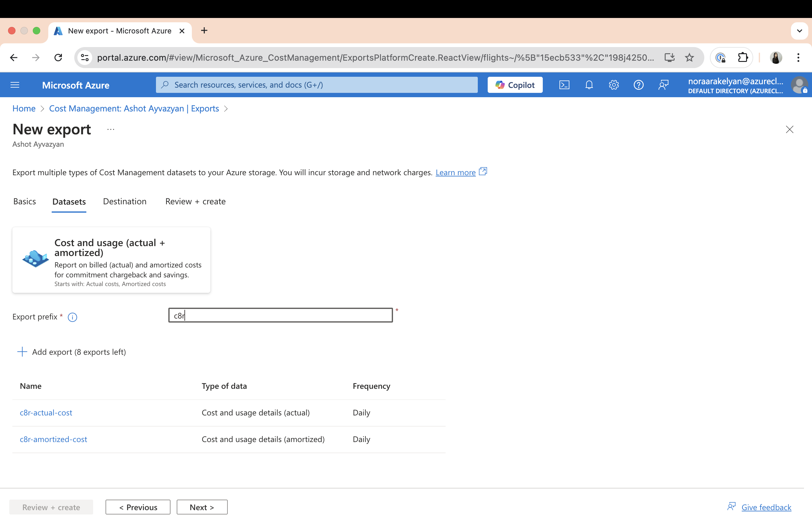
Task: Open the c8r-amortized-cost export link
Action: (x=54, y=439)
